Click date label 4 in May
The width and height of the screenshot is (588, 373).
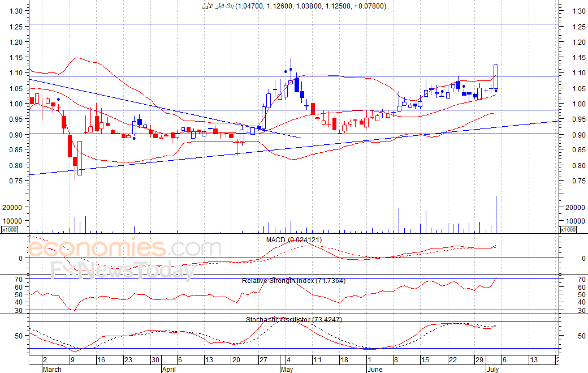[x=288, y=360]
